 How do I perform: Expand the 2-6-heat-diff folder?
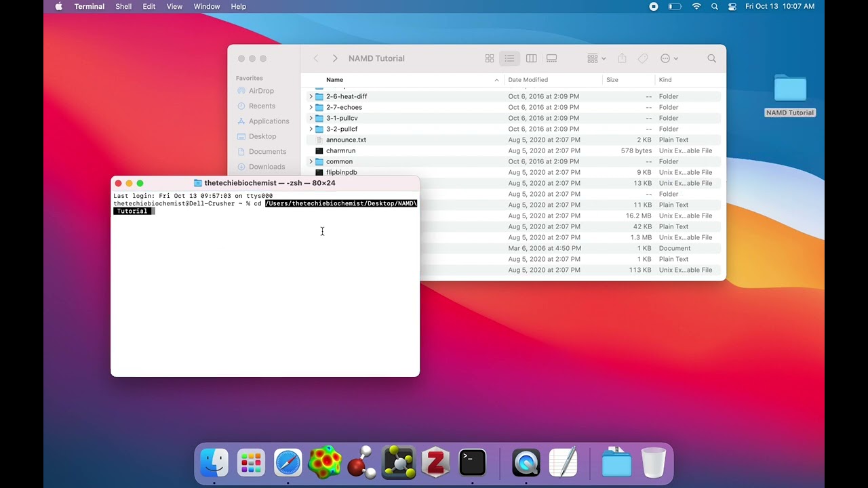click(x=311, y=96)
